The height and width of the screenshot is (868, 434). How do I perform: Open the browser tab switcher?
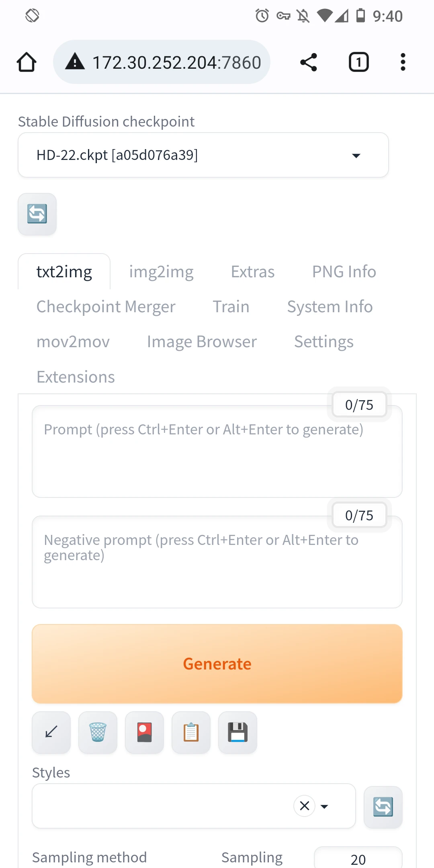click(358, 62)
